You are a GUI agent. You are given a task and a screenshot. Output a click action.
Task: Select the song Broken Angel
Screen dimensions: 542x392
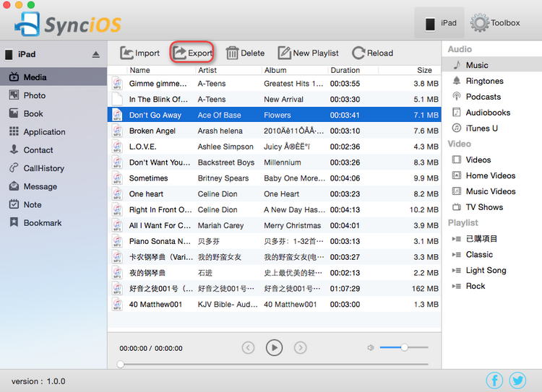tap(274, 131)
